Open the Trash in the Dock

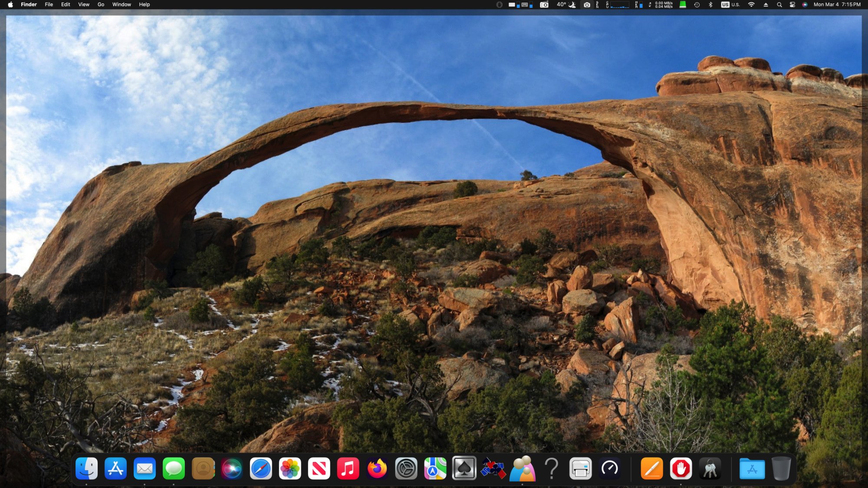781,468
